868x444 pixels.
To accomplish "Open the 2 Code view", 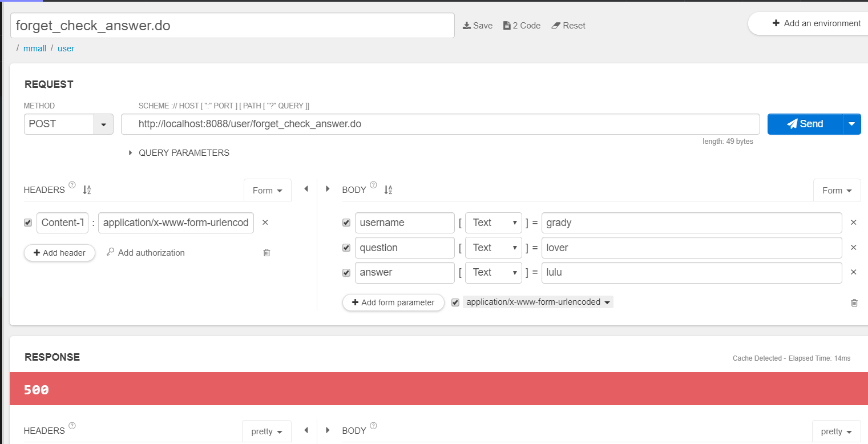I will [x=522, y=26].
